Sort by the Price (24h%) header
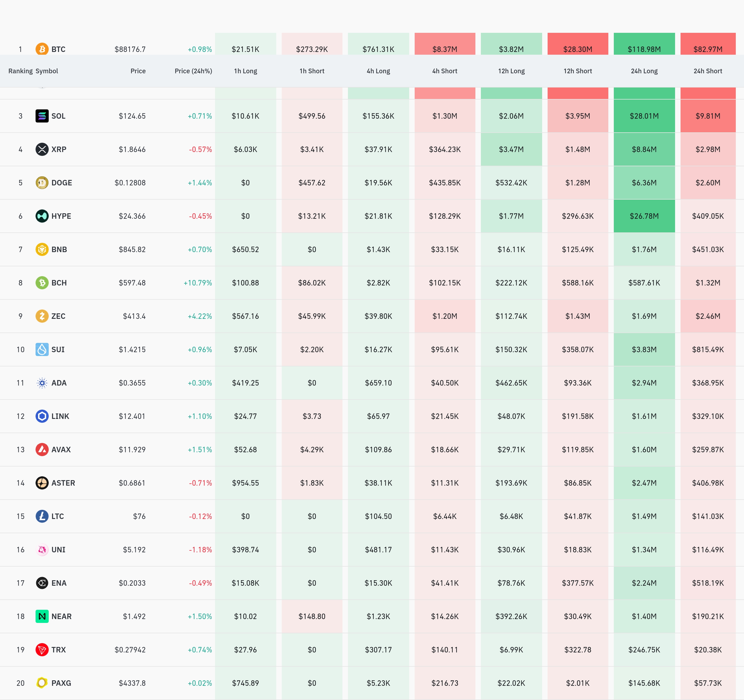 (x=193, y=71)
